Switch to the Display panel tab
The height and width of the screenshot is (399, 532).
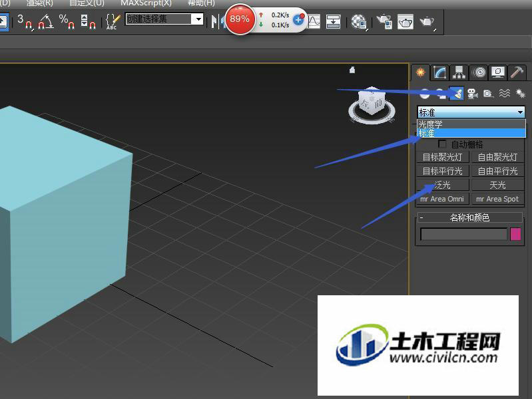pyautogui.click(x=498, y=72)
